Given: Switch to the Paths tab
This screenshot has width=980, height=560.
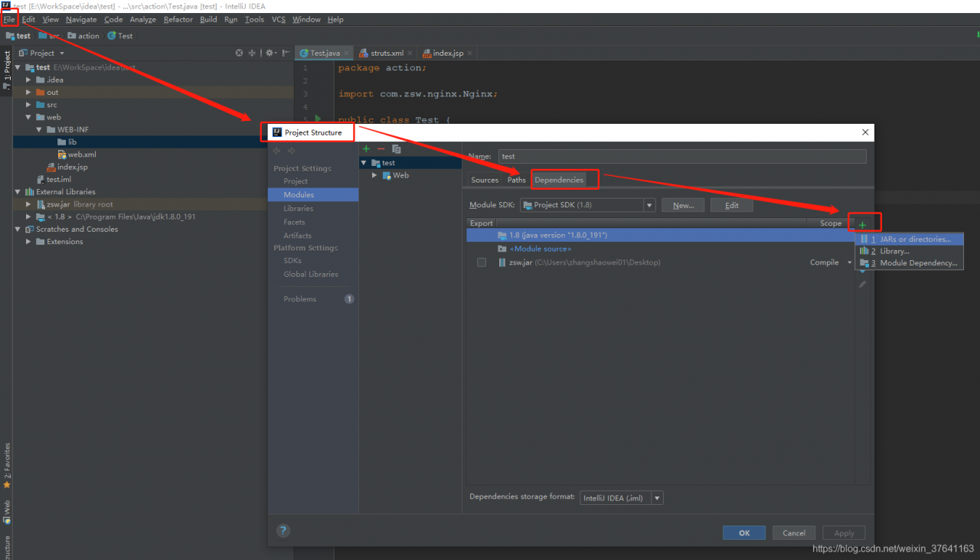Looking at the screenshot, I should pos(517,180).
